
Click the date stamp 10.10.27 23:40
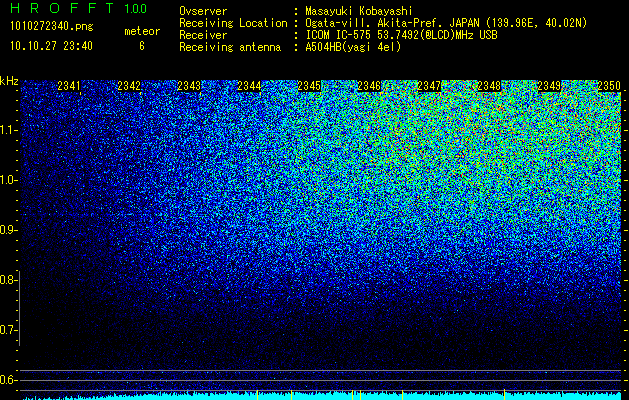click(51, 46)
